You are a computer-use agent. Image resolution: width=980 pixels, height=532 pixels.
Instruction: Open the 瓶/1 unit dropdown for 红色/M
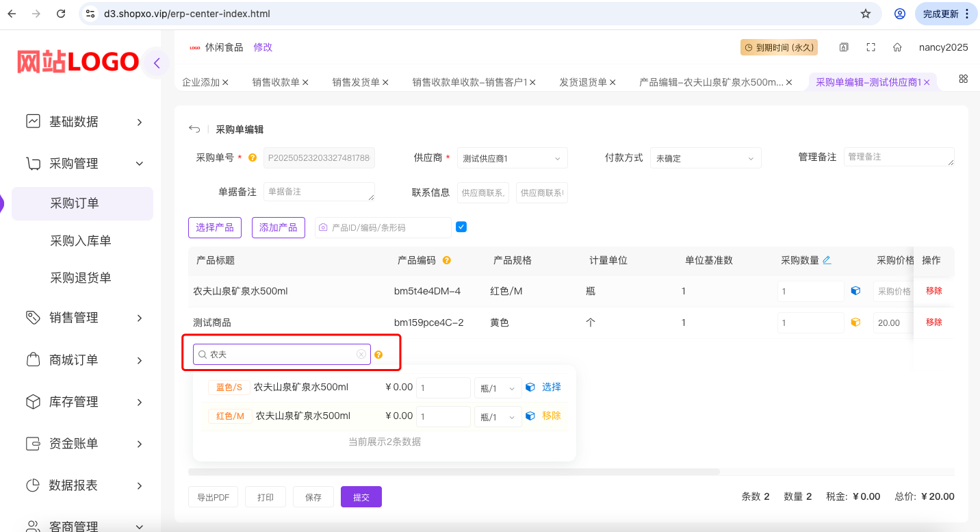tap(498, 417)
